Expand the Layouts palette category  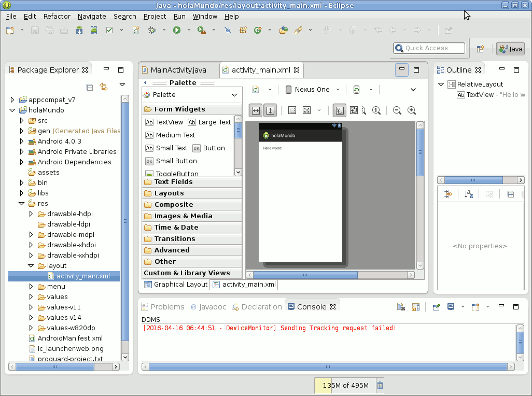pos(192,193)
